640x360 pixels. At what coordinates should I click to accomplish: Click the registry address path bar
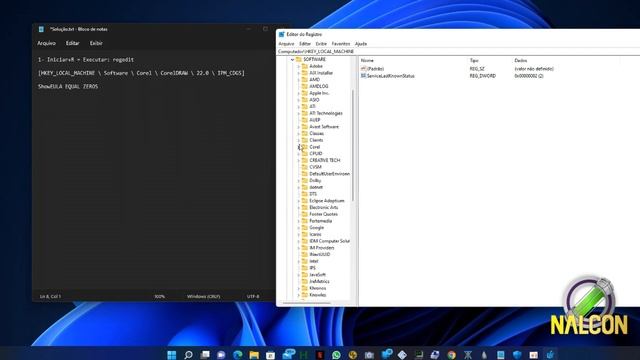tap(458, 52)
